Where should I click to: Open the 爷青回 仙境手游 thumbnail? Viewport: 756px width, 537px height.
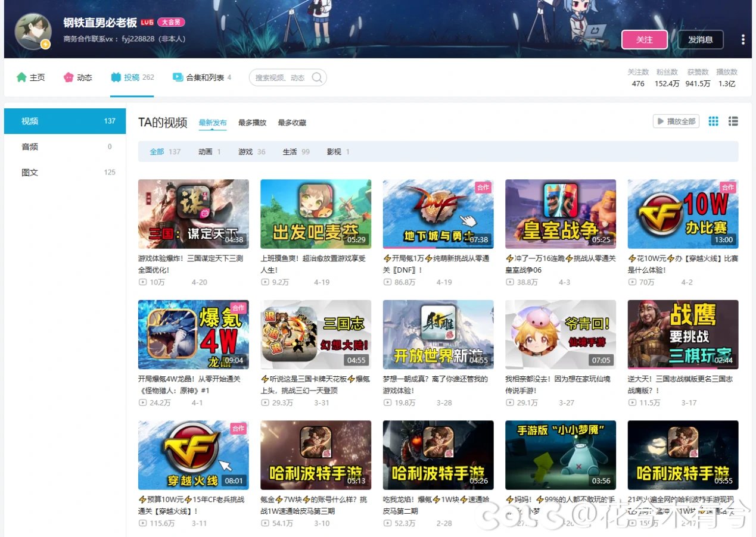pyautogui.click(x=561, y=335)
